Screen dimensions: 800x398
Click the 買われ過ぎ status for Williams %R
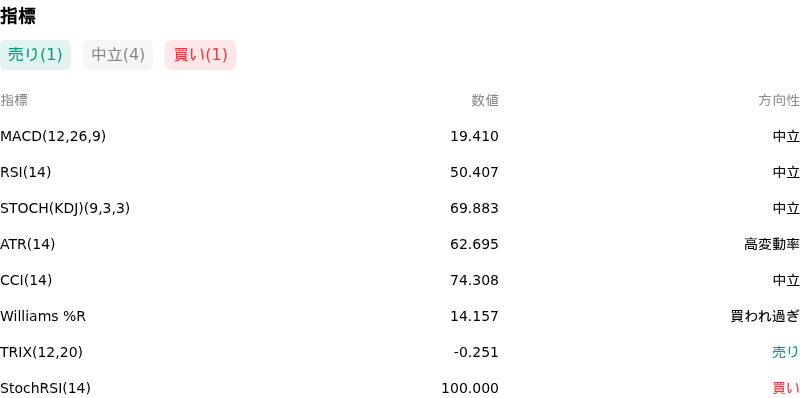pos(765,316)
